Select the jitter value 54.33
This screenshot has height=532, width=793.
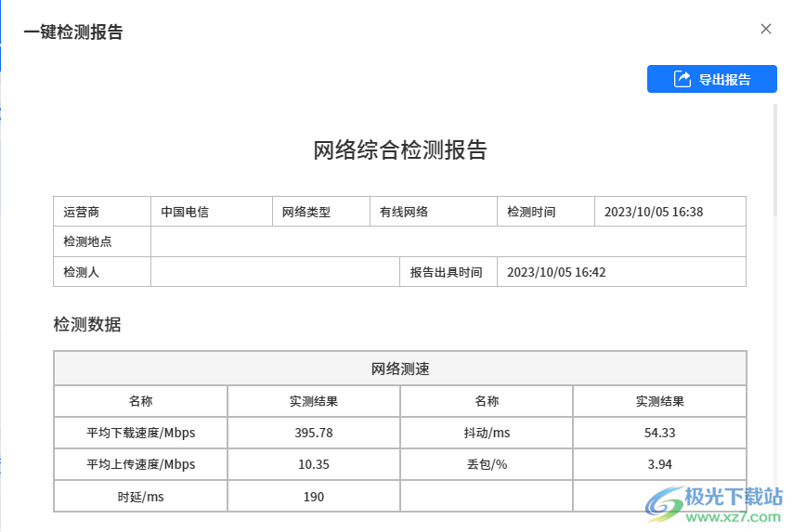[x=659, y=433]
